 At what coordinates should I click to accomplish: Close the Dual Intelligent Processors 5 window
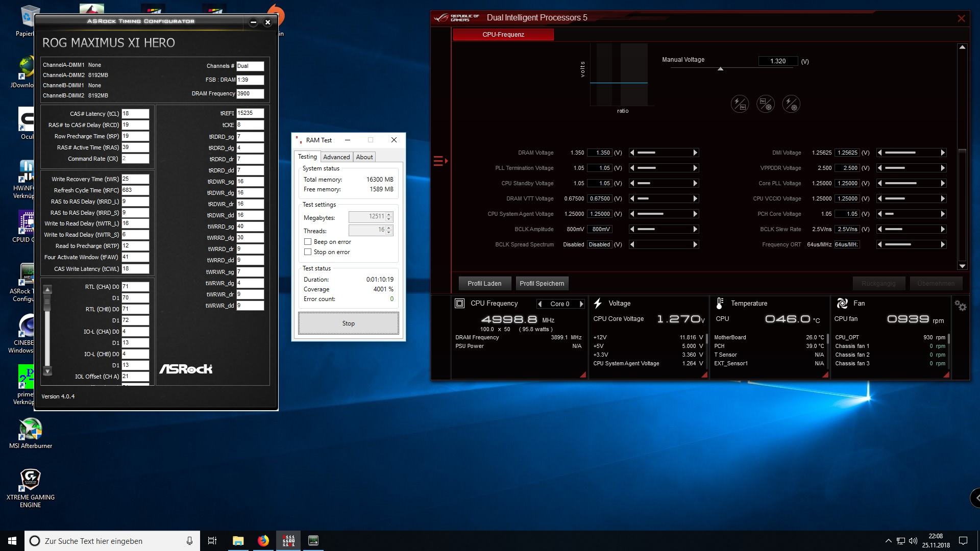coord(961,18)
